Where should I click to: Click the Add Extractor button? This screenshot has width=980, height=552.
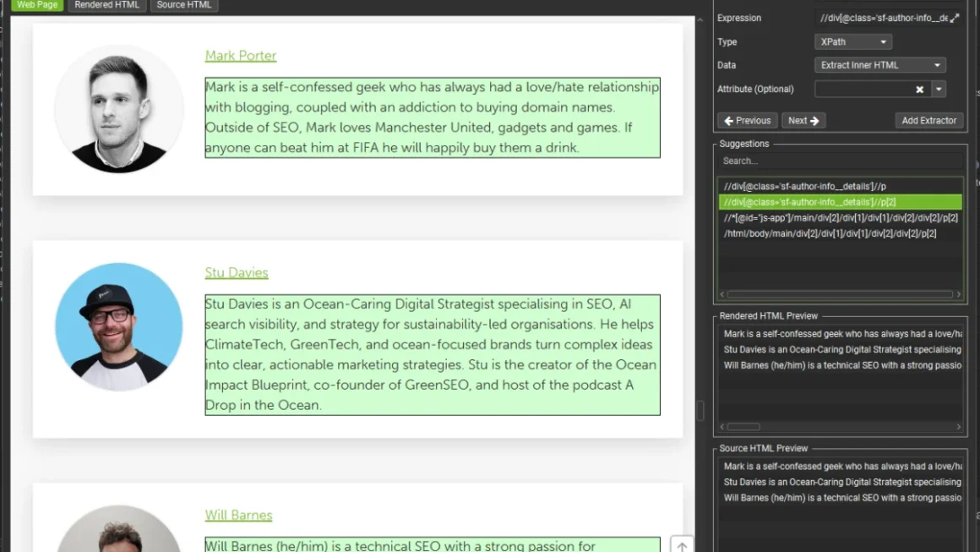tap(928, 121)
